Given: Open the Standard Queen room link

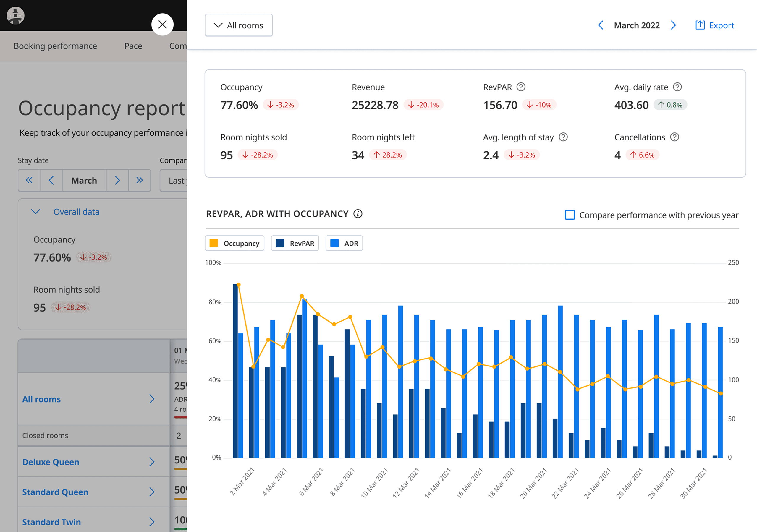Looking at the screenshot, I should coord(55,492).
